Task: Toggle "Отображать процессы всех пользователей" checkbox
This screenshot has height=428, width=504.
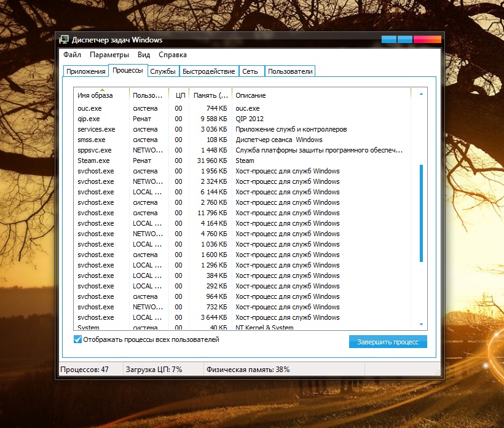Action: click(77, 339)
